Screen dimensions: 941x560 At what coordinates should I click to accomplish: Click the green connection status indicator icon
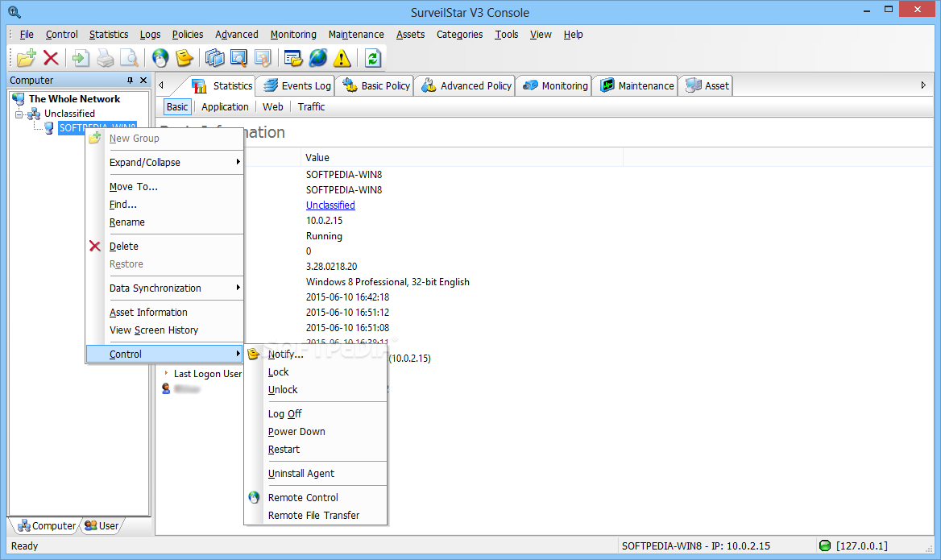pyautogui.click(x=825, y=545)
